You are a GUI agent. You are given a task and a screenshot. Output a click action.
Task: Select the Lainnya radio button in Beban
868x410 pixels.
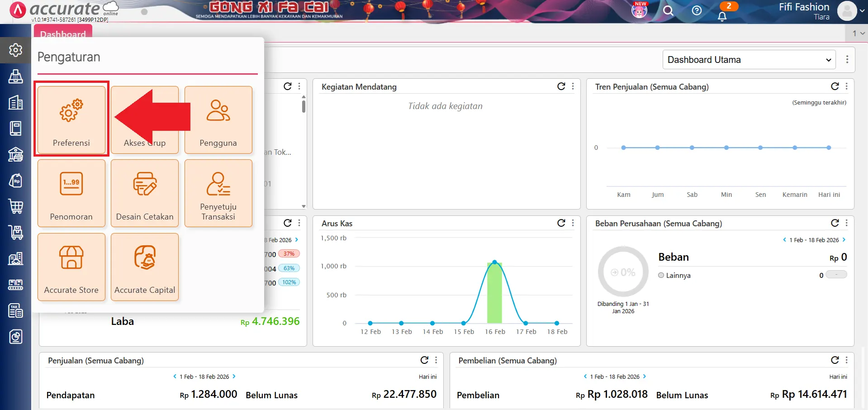click(x=661, y=275)
